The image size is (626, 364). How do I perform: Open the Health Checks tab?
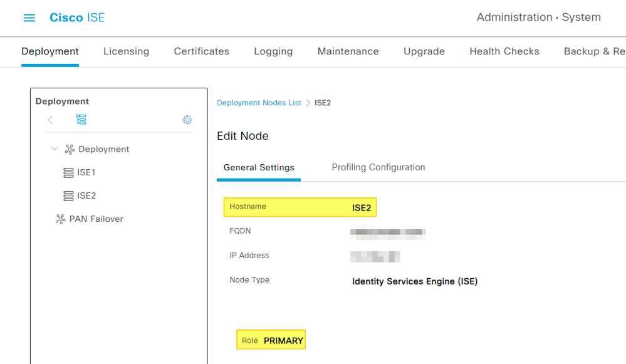coord(504,51)
